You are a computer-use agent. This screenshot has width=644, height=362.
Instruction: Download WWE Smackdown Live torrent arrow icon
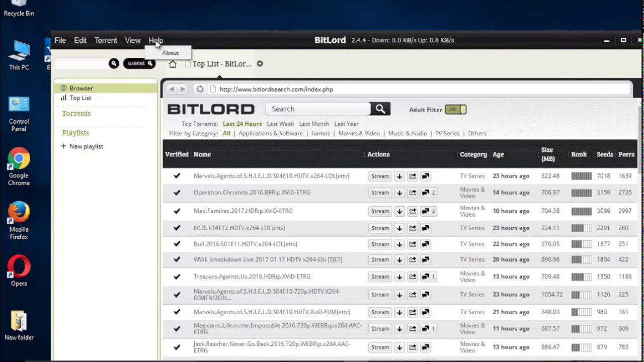pos(399,259)
